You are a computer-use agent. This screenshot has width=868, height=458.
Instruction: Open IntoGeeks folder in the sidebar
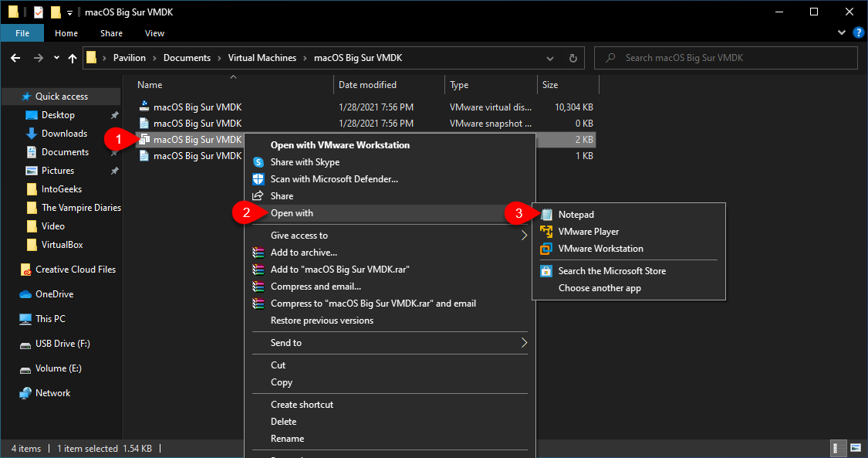[62, 189]
